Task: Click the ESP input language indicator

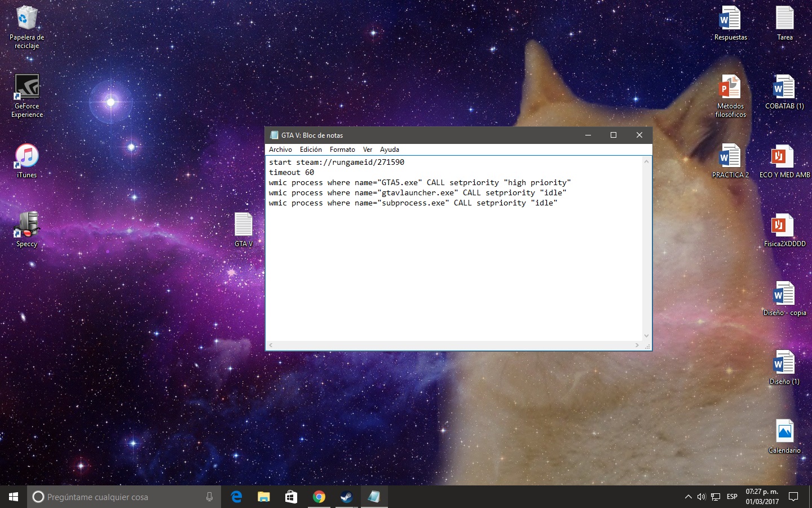Action: (732, 497)
